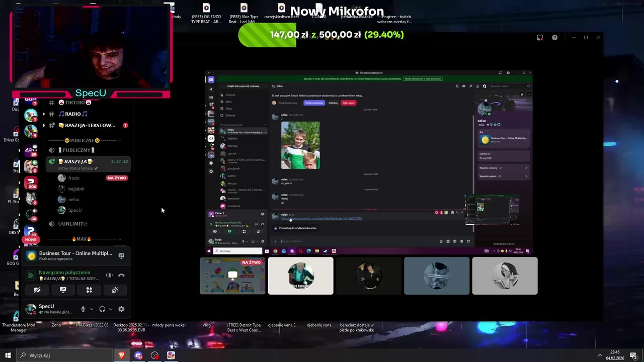Disconnect from the voice channel

pos(121,275)
